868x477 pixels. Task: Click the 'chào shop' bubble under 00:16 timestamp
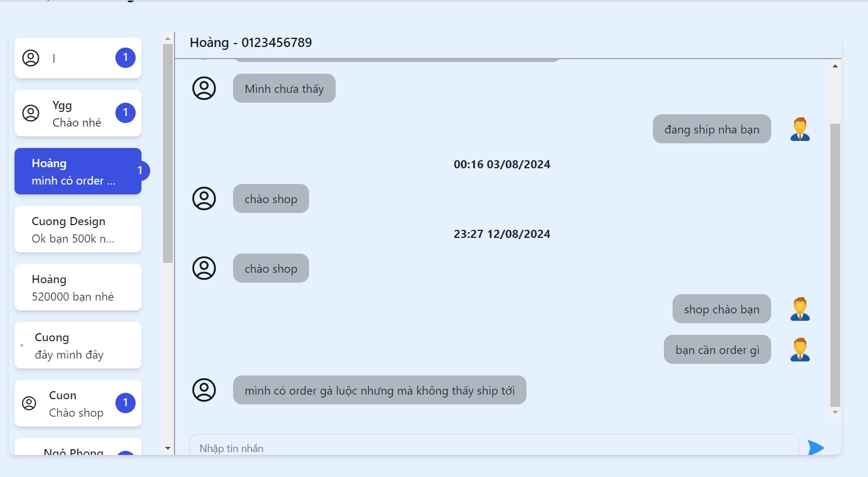[271, 198]
